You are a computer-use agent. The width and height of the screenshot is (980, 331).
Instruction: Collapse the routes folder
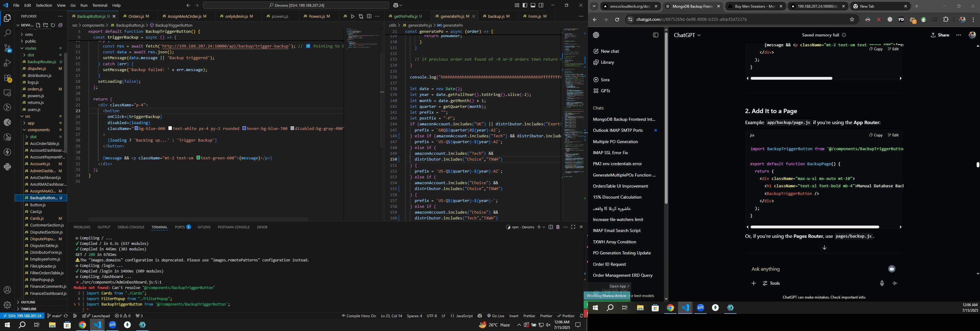coord(22,48)
